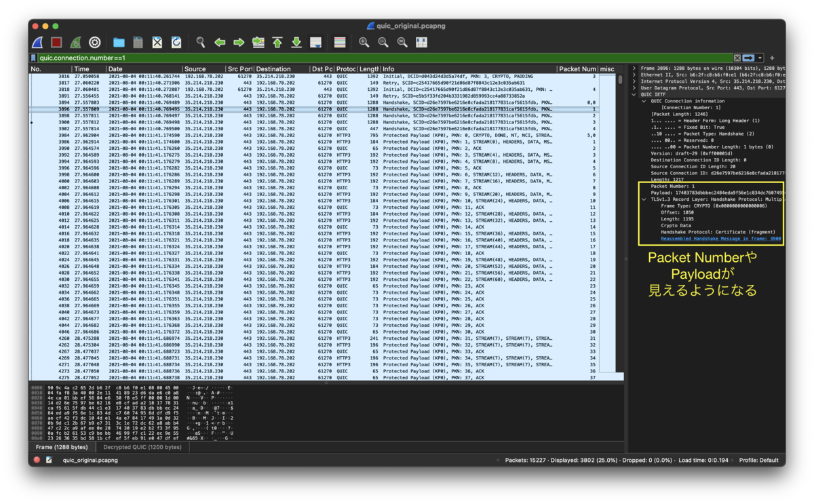Close this capture file icon
The height and width of the screenshot is (504, 814).
click(x=157, y=43)
